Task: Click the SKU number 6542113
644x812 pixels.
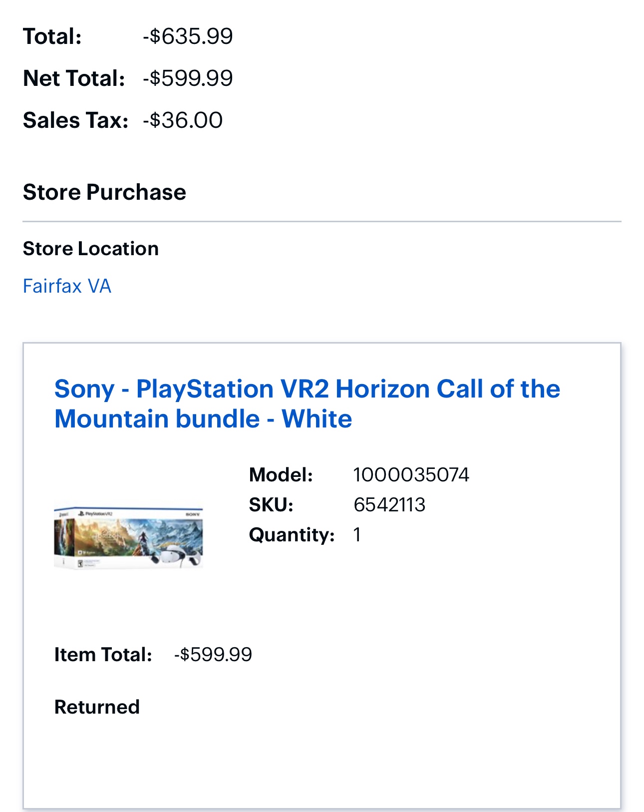Action: pyautogui.click(x=389, y=505)
